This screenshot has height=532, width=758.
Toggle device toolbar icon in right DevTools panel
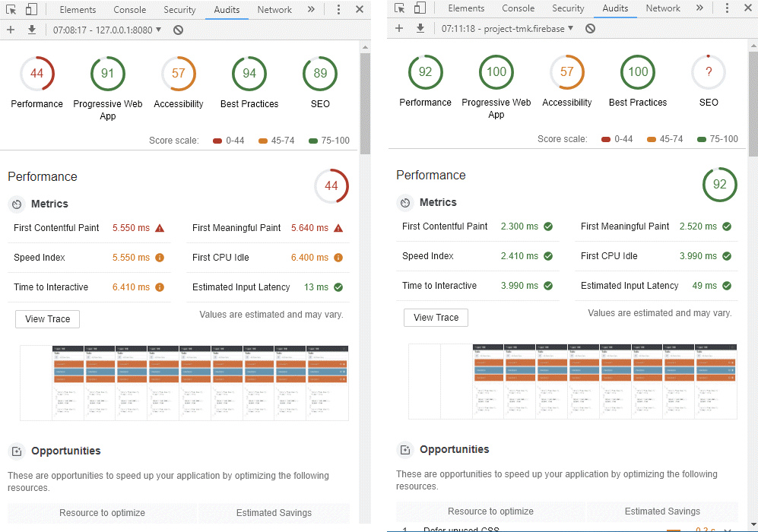click(420, 8)
